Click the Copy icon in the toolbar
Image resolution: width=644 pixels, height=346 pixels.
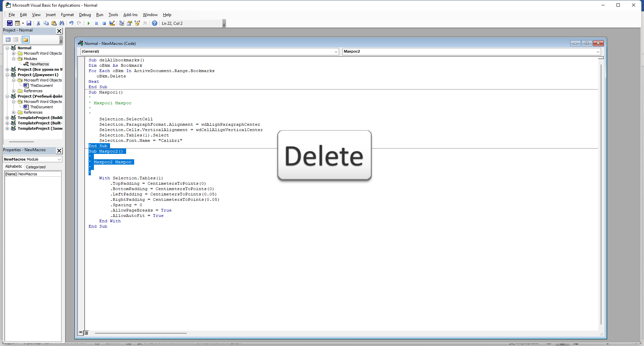click(x=46, y=23)
